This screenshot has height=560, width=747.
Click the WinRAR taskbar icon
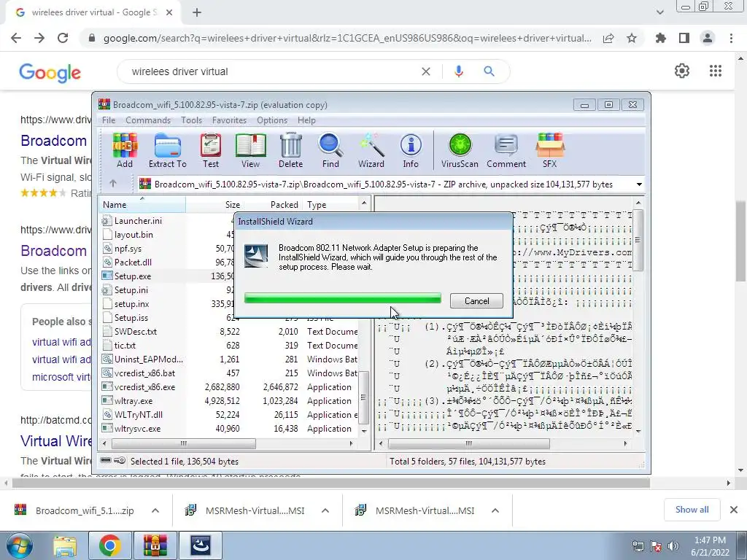coord(155,545)
